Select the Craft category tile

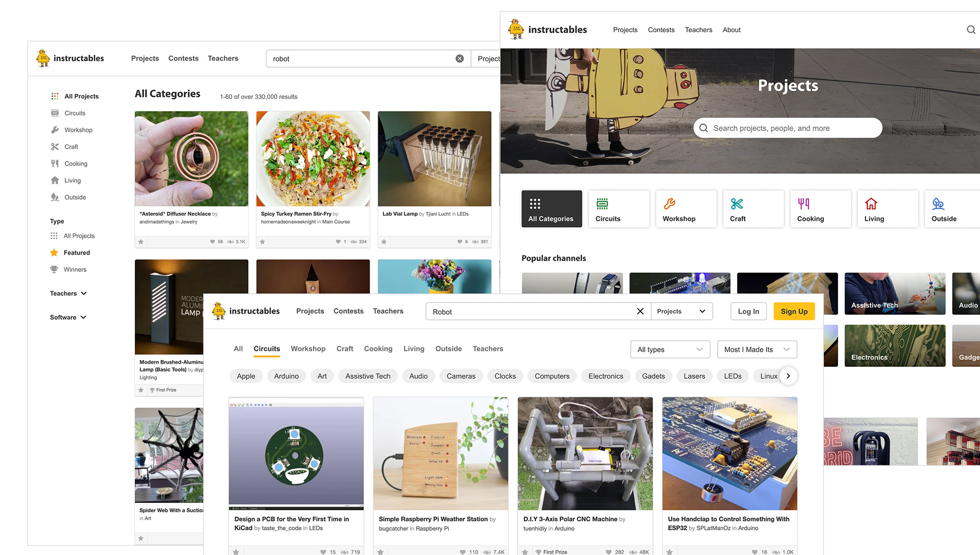point(753,209)
